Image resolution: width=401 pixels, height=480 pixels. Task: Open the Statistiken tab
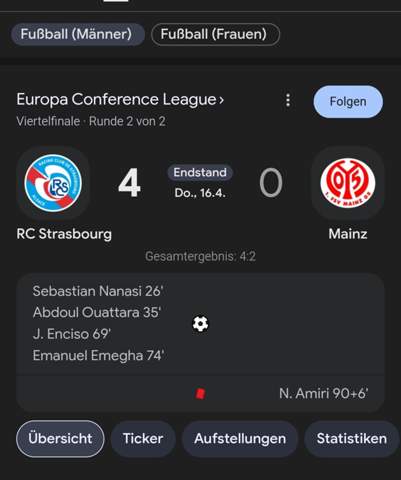[x=352, y=439]
